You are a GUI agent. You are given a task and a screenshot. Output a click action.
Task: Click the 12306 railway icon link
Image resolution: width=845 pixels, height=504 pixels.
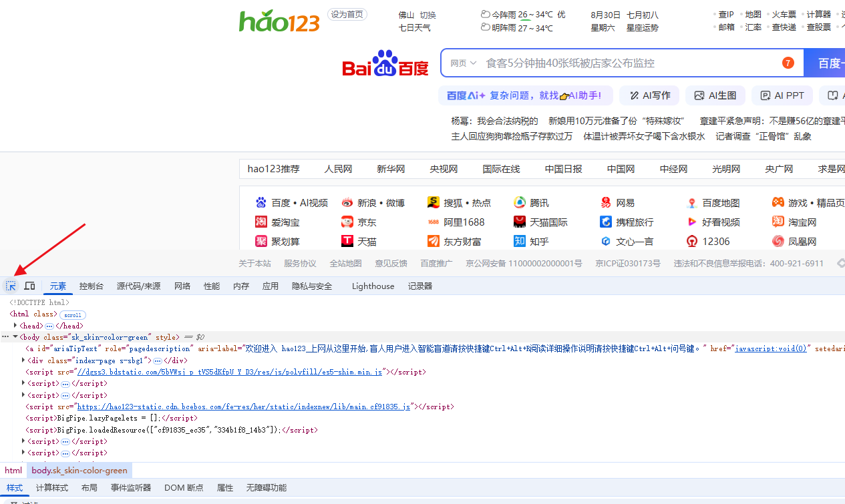[x=692, y=241]
